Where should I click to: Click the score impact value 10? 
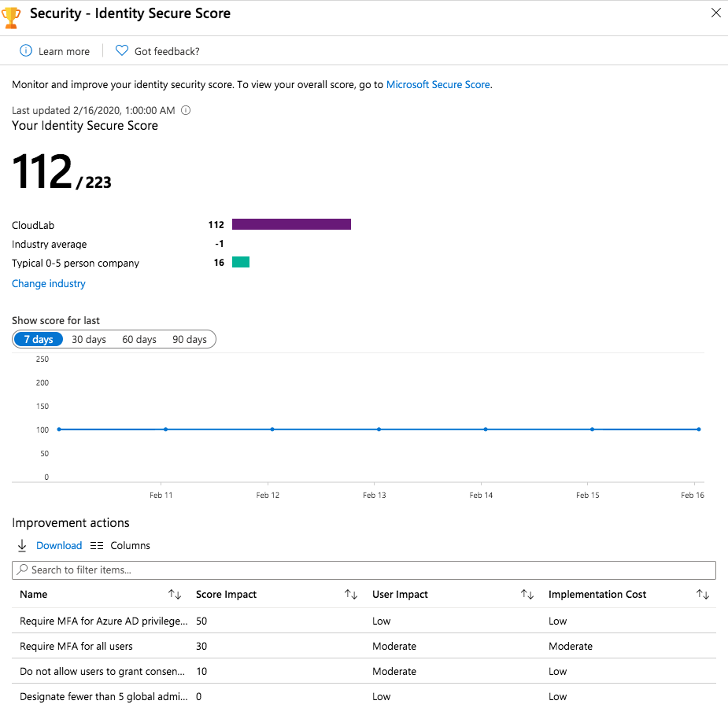201,671
